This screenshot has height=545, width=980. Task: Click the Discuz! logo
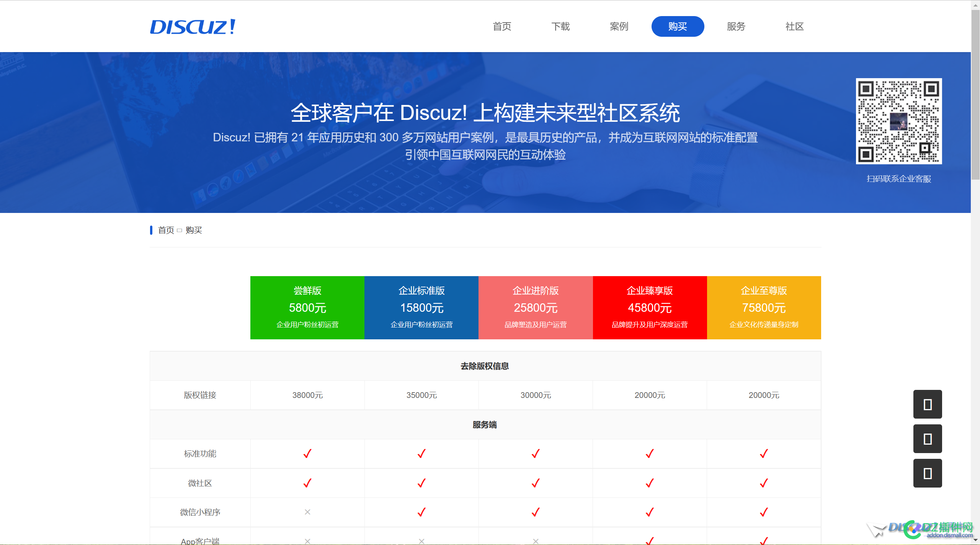point(193,26)
